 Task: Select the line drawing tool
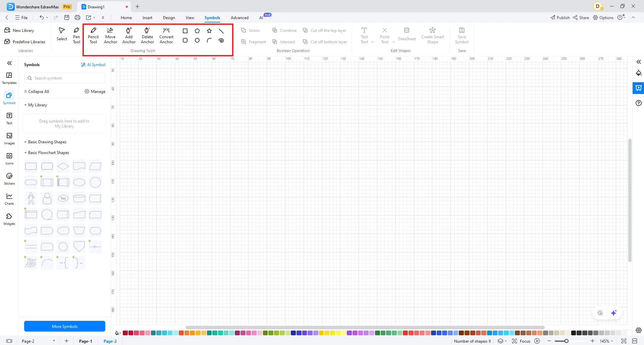pos(221,31)
